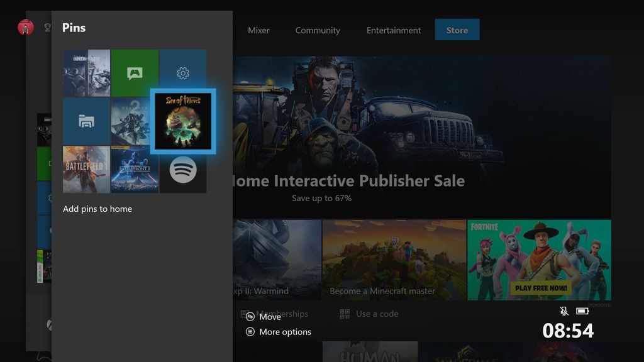Open the Mixer tab
The width and height of the screenshot is (644, 362).
coord(258,30)
